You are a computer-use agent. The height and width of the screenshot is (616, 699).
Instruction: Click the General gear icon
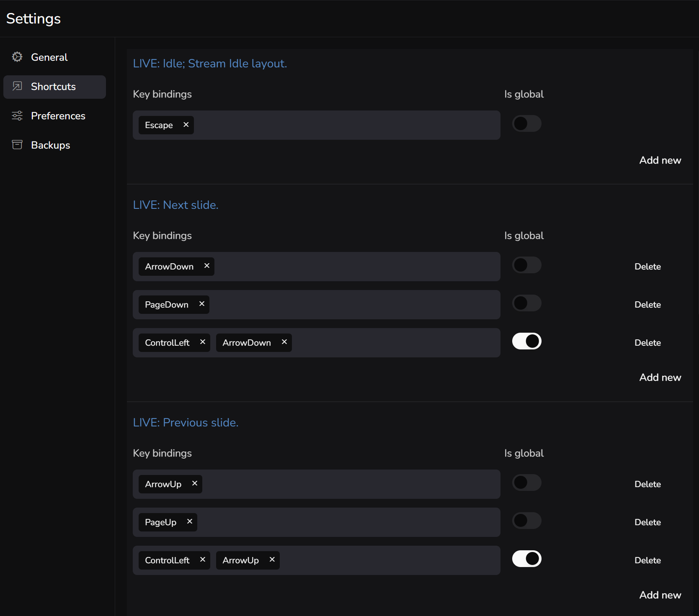pos(17,57)
